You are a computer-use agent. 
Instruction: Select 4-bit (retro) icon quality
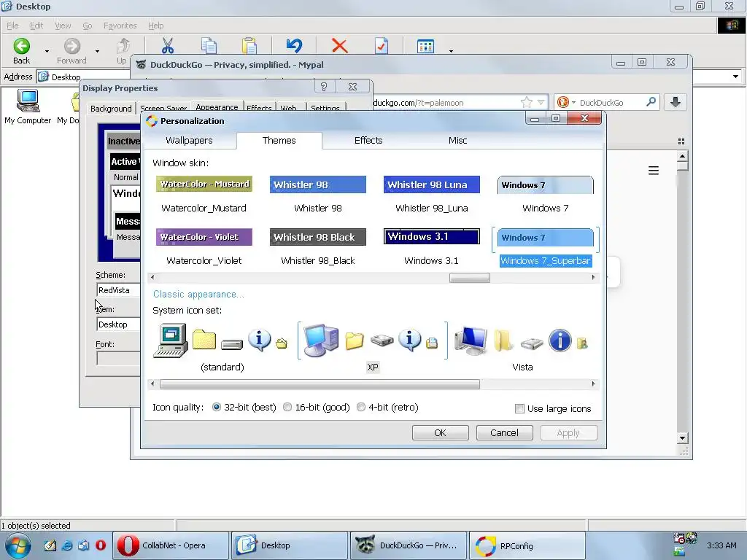click(361, 407)
